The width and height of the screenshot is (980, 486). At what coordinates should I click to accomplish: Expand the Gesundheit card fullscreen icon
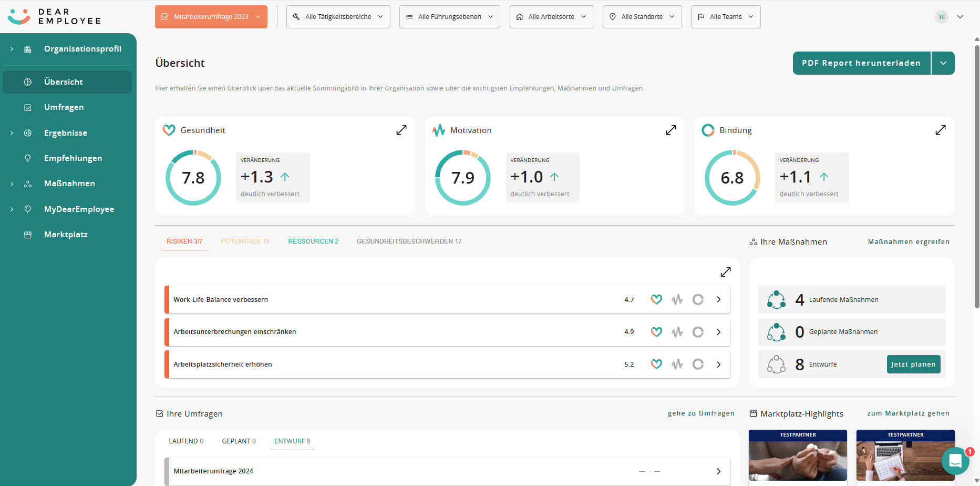(401, 130)
